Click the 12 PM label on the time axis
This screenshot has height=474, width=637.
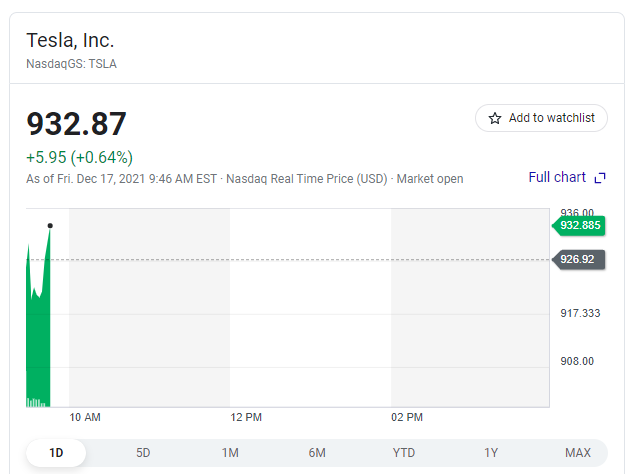(x=246, y=416)
